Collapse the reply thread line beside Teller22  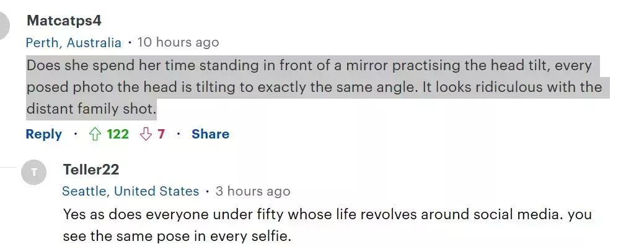[x=7, y=168]
